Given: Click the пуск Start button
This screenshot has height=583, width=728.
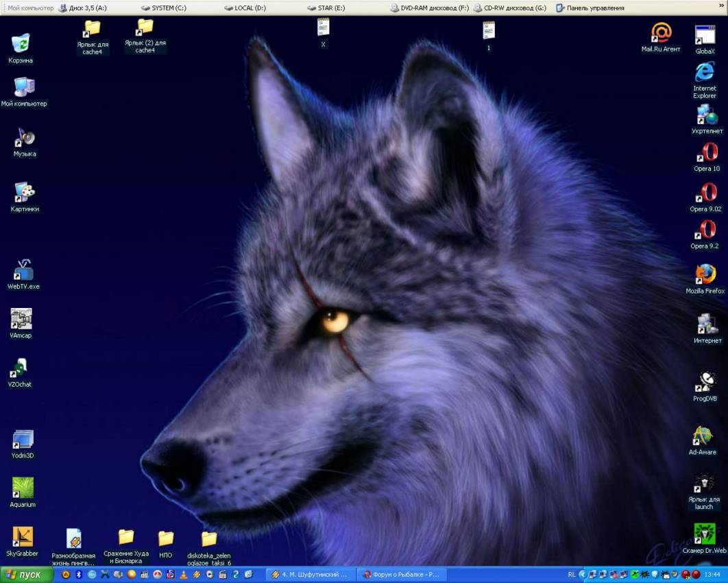Looking at the screenshot, I should click(26, 574).
